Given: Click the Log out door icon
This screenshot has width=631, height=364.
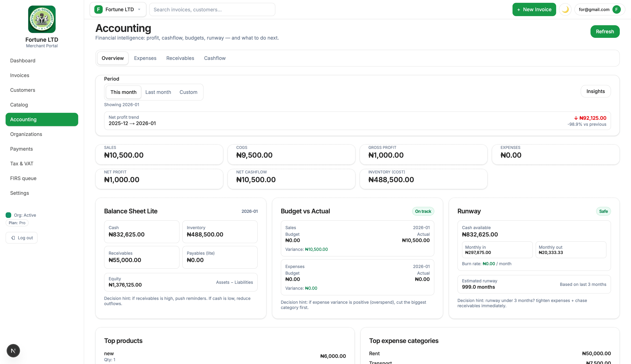Looking at the screenshot, I should point(13,238).
